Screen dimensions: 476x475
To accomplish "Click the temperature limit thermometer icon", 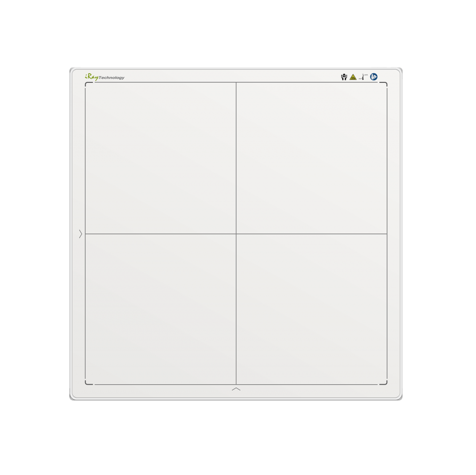I will tap(363, 77).
